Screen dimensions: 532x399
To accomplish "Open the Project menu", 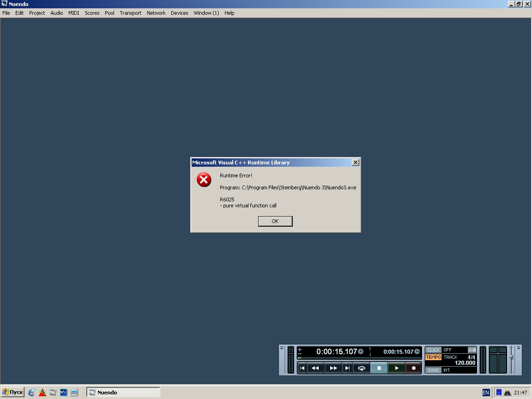I will click(x=37, y=13).
